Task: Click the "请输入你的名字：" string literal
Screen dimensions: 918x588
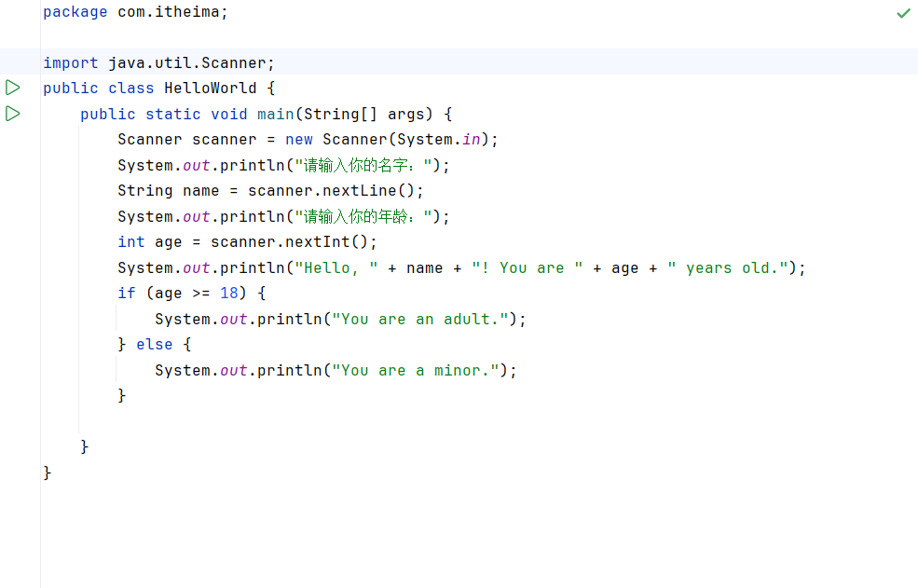Action: coord(363,165)
